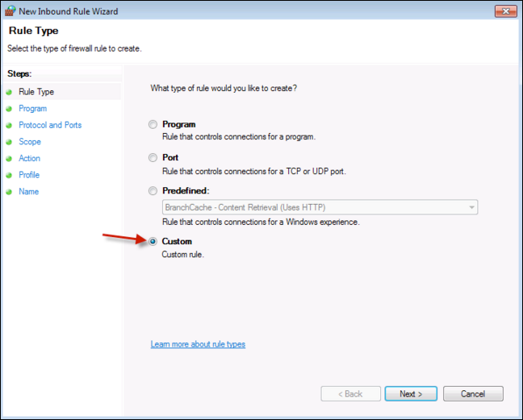523x420 pixels.
Task: Click the green bullet beside Program step
Action: [x=9, y=109]
